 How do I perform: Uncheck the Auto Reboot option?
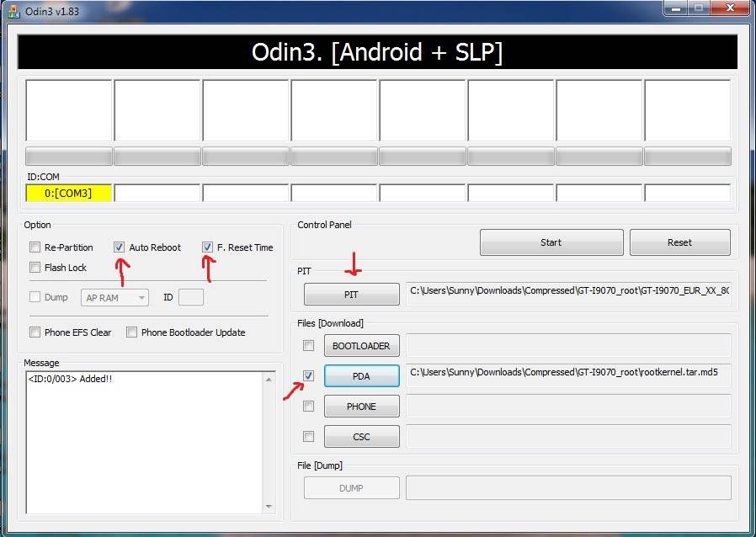tap(119, 247)
